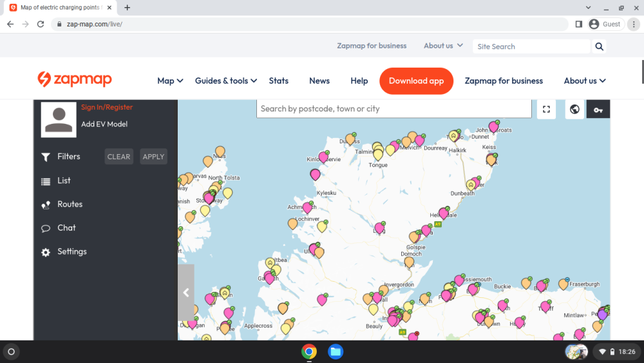
Task: Click the browser address bar
Action: point(310,25)
